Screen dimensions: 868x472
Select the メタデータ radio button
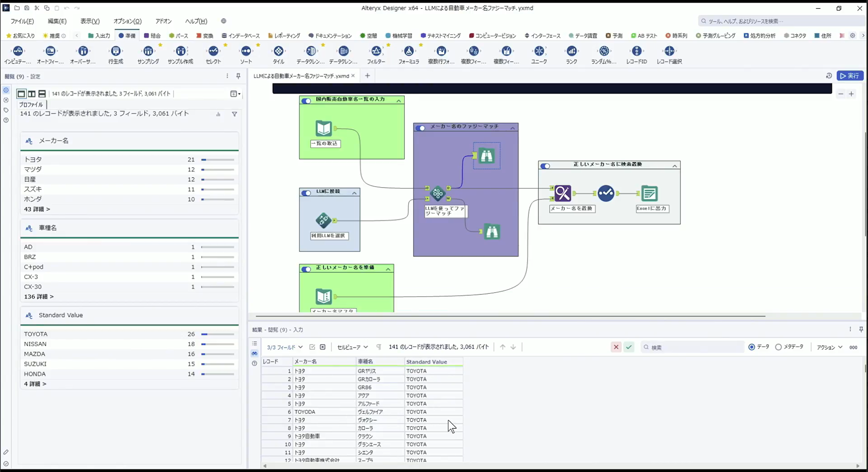779,347
